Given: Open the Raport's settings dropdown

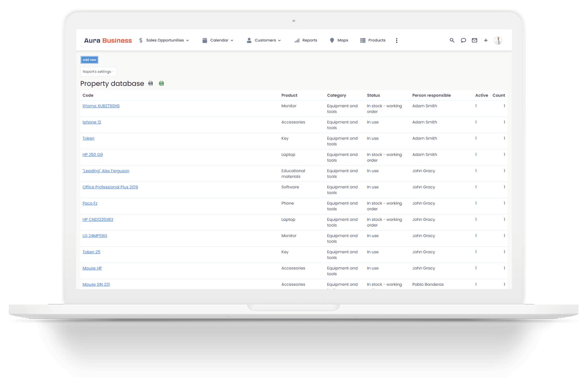Looking at the screenshot, I should [98, 71].
